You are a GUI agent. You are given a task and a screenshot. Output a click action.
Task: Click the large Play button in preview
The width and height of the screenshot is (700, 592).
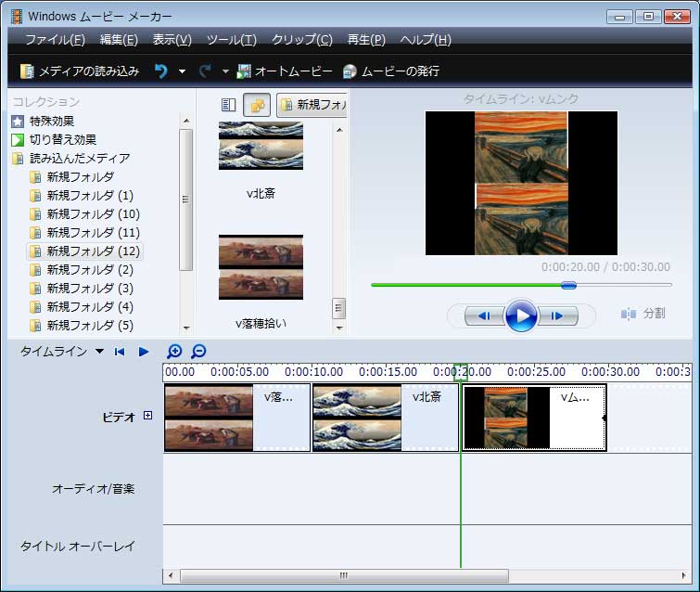[520, 315]
